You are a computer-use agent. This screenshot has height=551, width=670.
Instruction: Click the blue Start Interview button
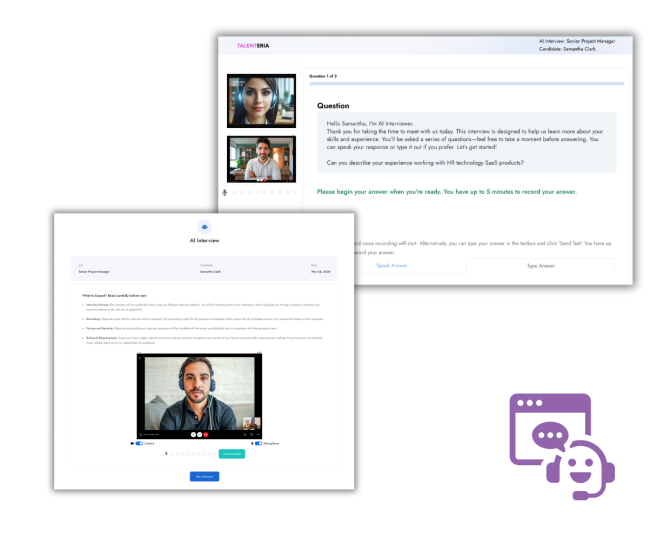click(204, 476)
